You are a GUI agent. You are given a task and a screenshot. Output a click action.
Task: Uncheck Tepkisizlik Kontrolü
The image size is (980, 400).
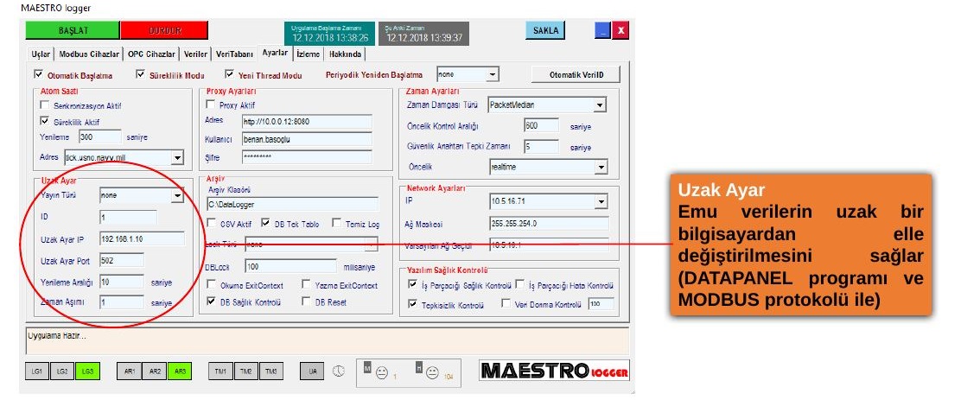tap(412, 304)
